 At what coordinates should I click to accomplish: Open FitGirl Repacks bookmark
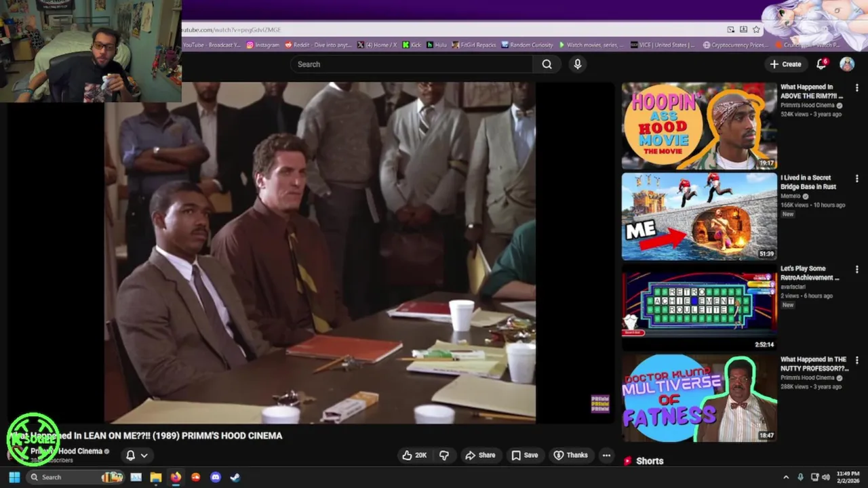pyautogui.click(x=474, y=45)
